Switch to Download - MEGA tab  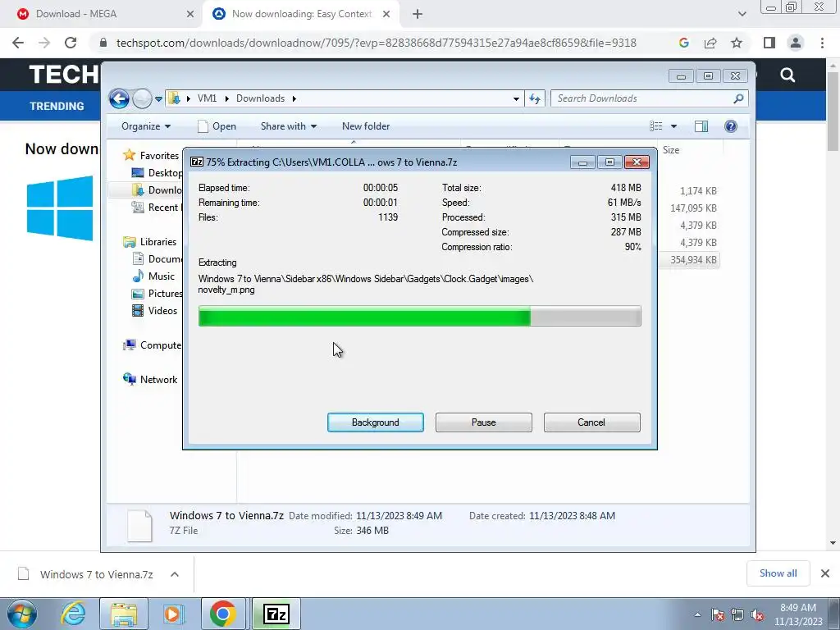pos(102,14)
